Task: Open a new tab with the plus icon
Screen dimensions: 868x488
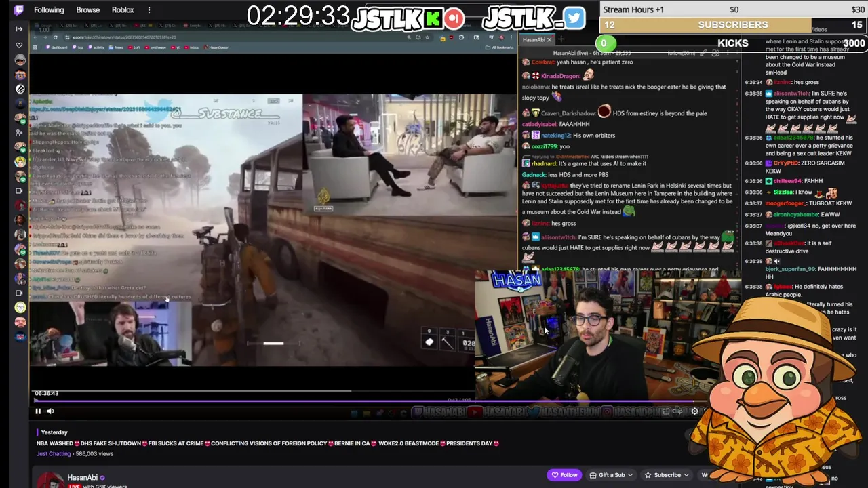Action: pos(561,39)
